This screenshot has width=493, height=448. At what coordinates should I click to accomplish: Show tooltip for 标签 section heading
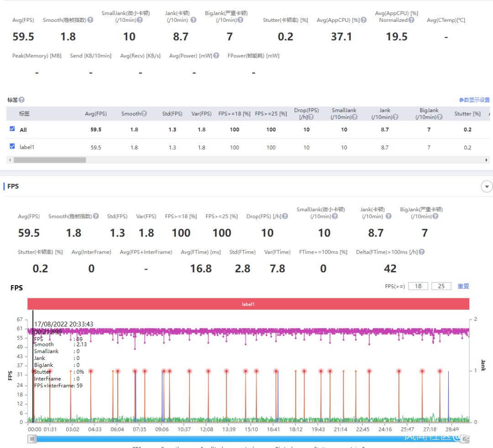click(21, 100)
